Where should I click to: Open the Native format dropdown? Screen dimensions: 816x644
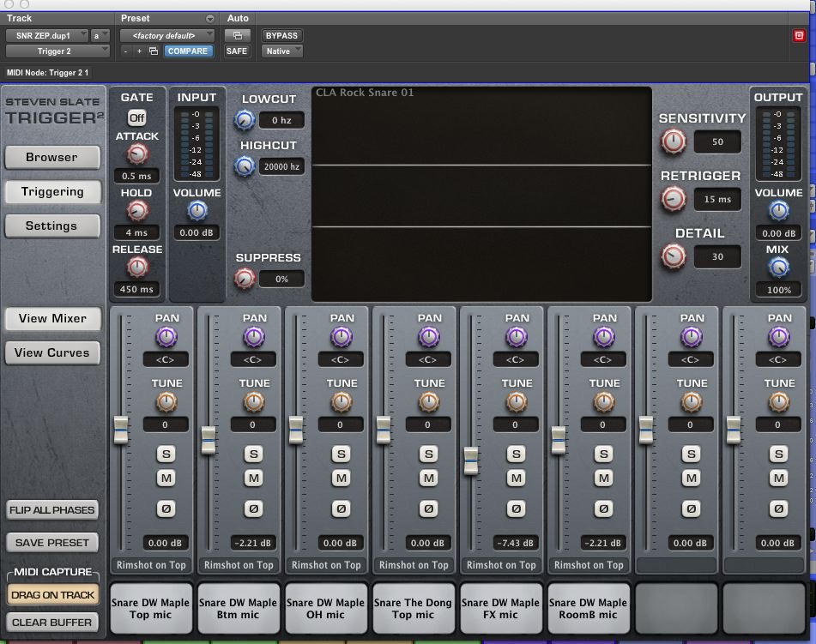click(282, 51)
